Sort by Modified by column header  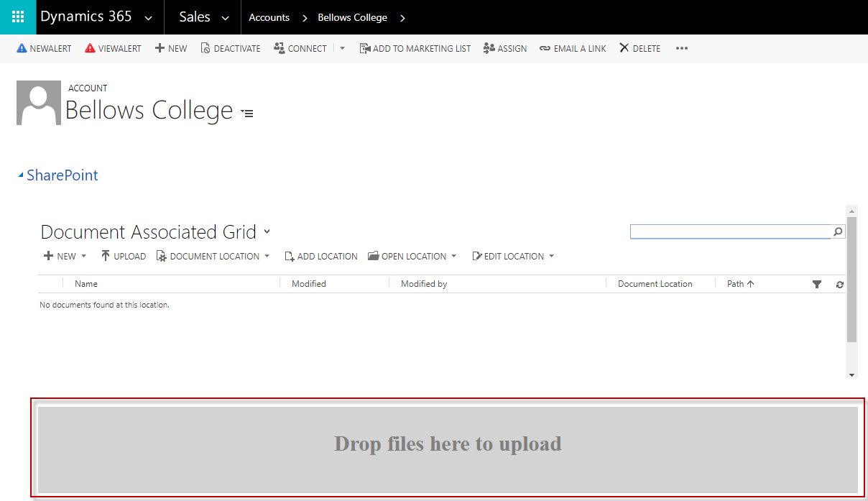(x=424, y=284)
